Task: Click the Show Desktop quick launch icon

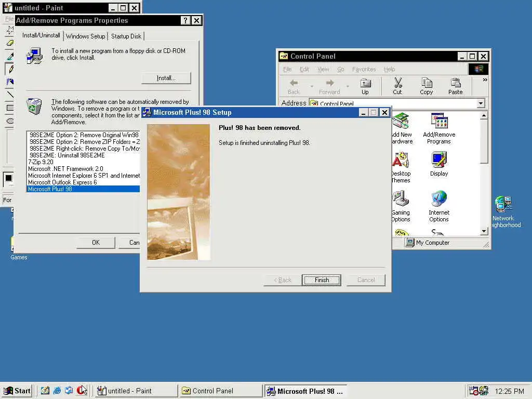Action: click(x=45, y=391)
